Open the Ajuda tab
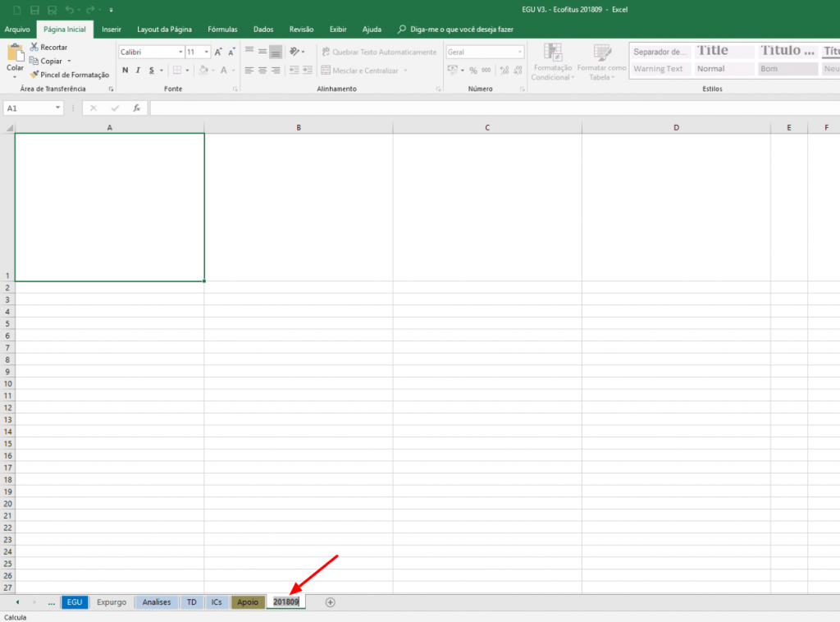 point(372,30)
